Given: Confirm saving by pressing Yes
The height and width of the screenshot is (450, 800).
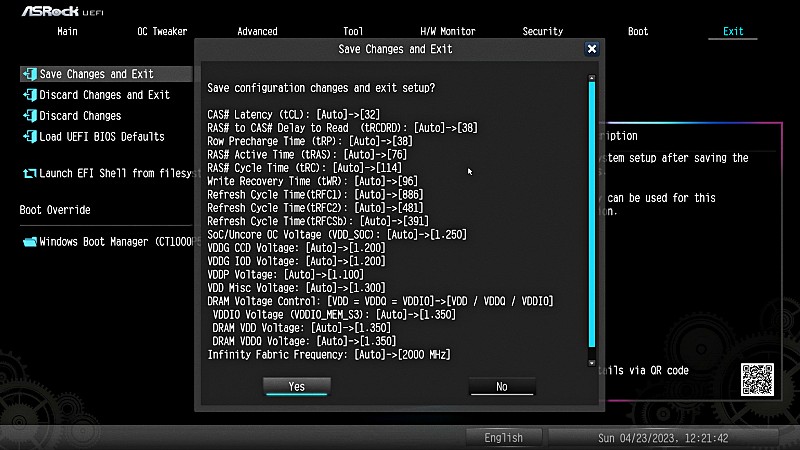Looking at the screenshot, I should coord(296,386).
